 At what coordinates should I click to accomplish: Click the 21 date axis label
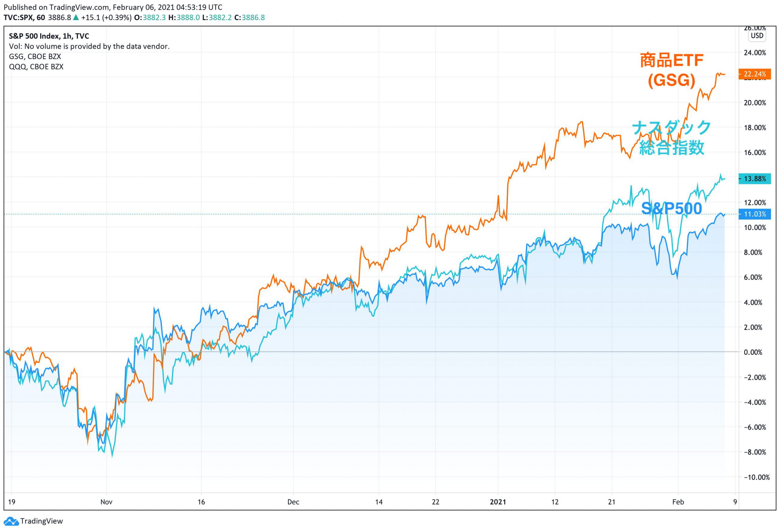click(x=612, y=502)
